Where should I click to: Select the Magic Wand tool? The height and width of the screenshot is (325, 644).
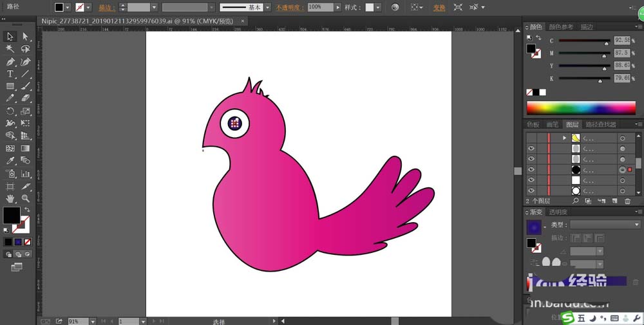click(10, 49)
